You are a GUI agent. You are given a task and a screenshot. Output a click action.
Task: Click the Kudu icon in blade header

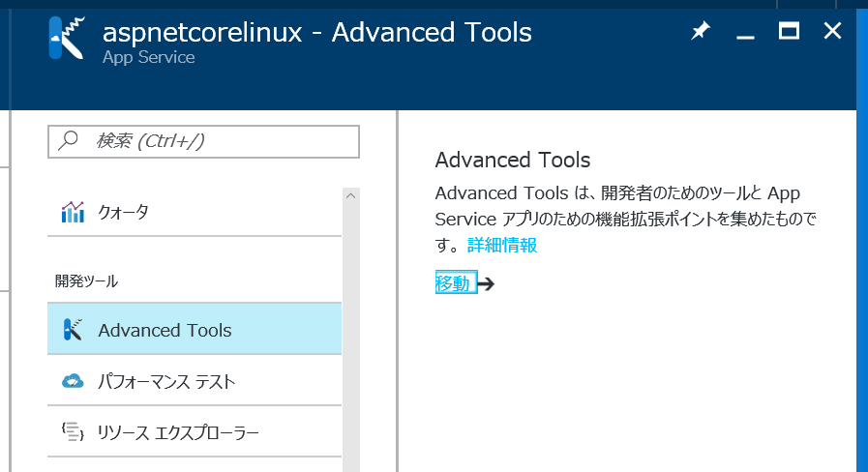pyautogui.click(x=67, y=38)
